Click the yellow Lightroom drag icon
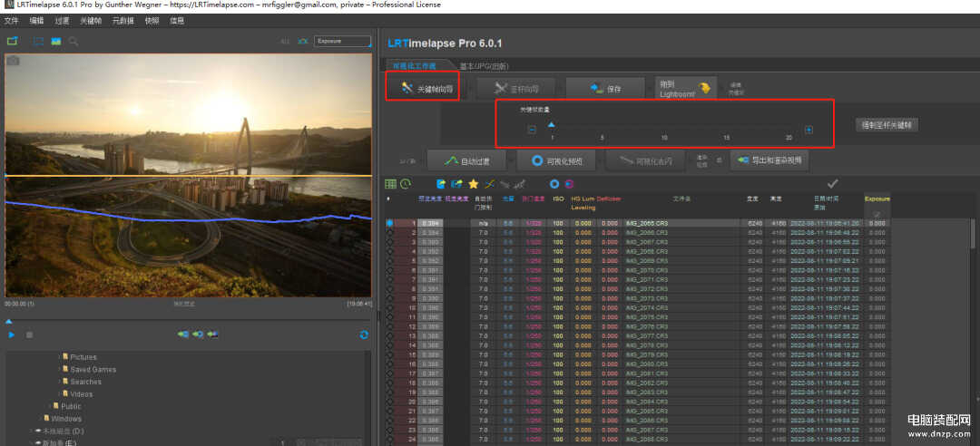 pyautogui.click(x=704, y=89)
